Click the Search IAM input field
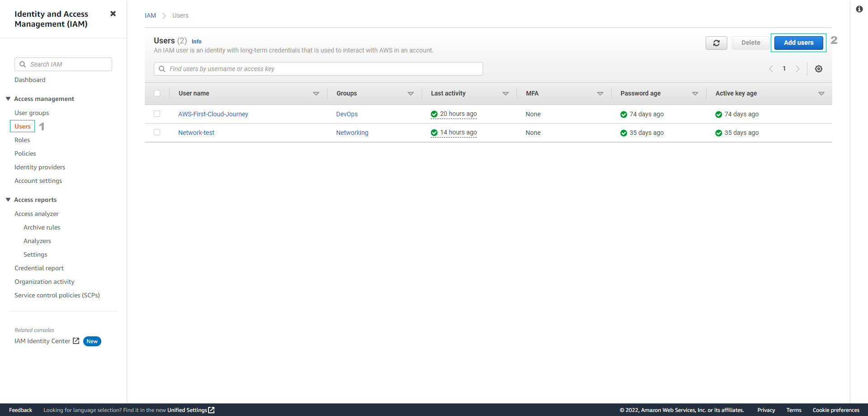The width and height of the screenshot is (868, 416). pos(63,64)
